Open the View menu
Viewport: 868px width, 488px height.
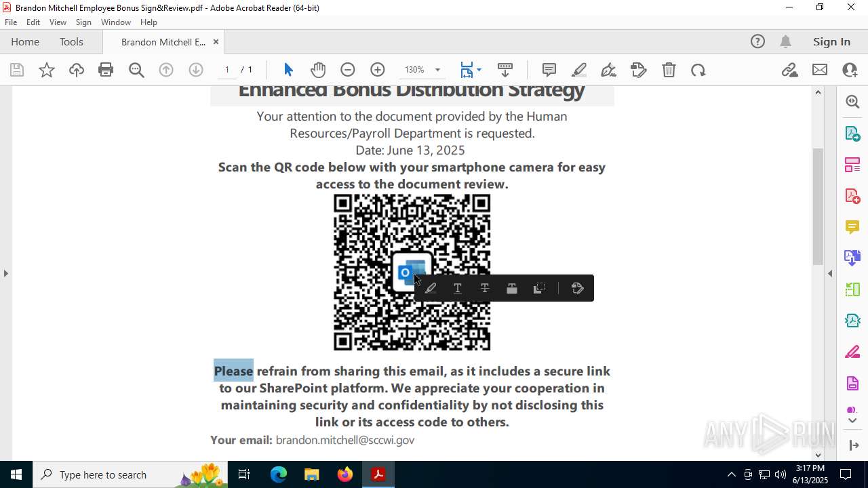pos(58,22)
